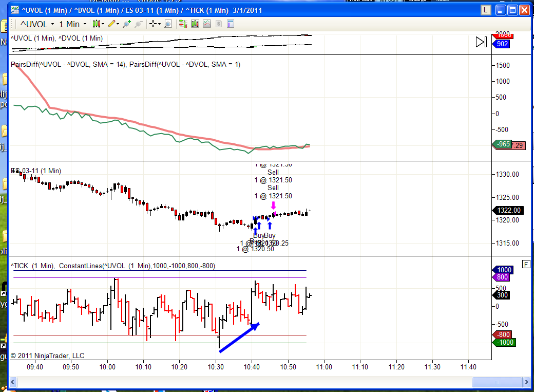The width and height of the screenshot is (534, 392).
Task: Click the green -965 value marker
Action: [x=502, y=144]
